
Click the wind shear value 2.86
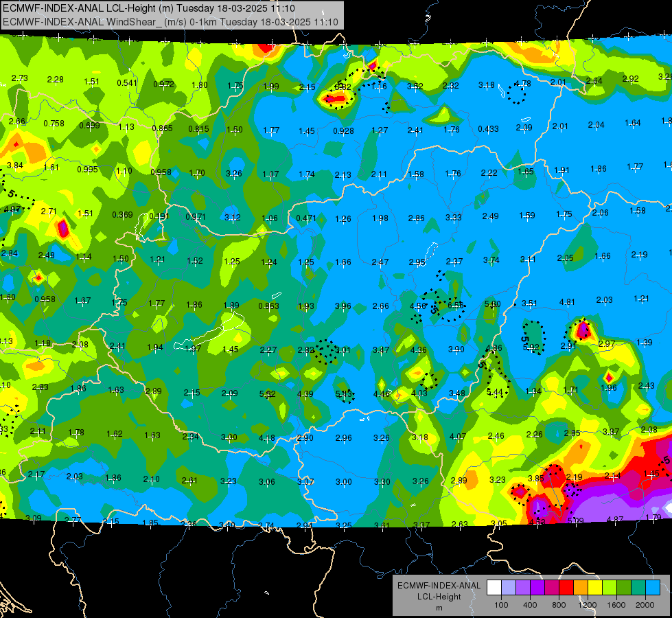coord(417,218)
